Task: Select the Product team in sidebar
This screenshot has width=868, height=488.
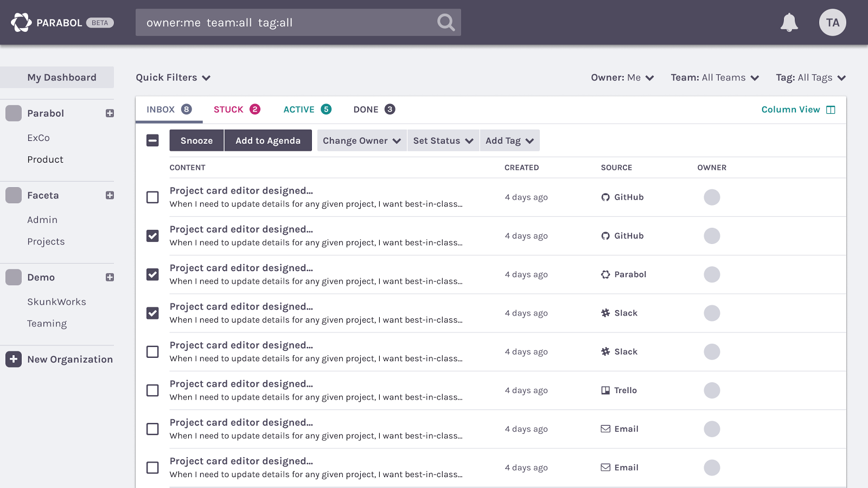Action: click(45, 159)
